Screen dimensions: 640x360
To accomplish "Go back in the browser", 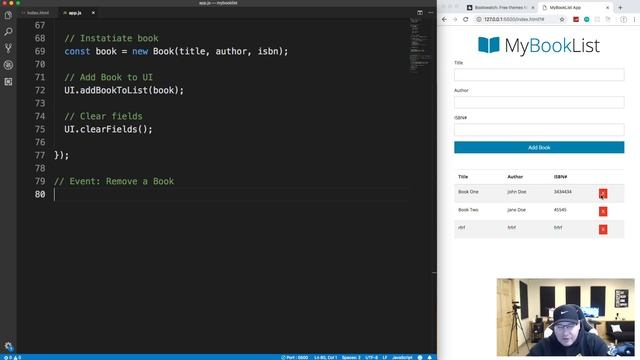I will click(444, 19).
